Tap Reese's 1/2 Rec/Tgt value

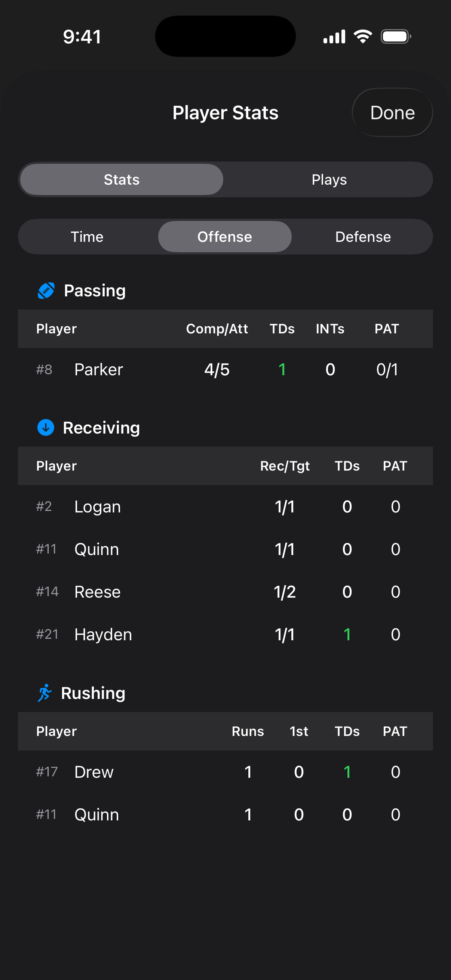(x=285, y=592)
